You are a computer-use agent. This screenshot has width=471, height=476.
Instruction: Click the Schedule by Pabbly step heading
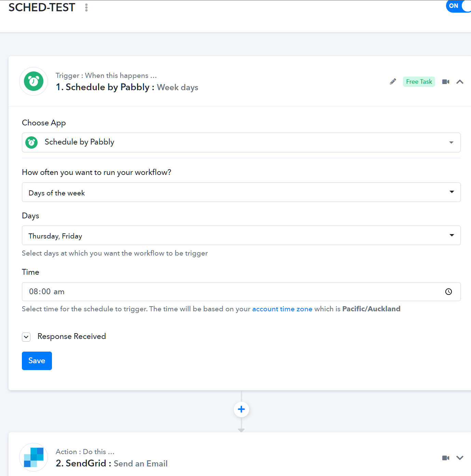tap(127, 87)
